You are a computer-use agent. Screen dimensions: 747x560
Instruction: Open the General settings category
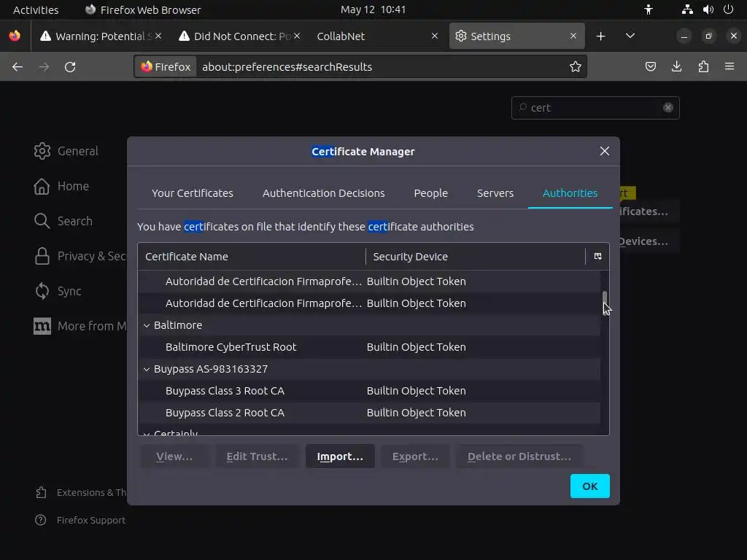pos(66,151)
